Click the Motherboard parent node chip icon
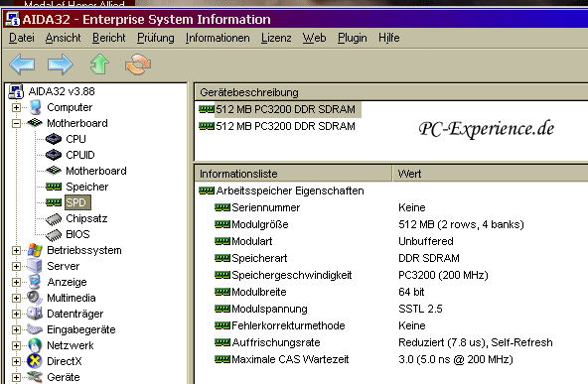The image size is (588, 384). tap(35, 123)
